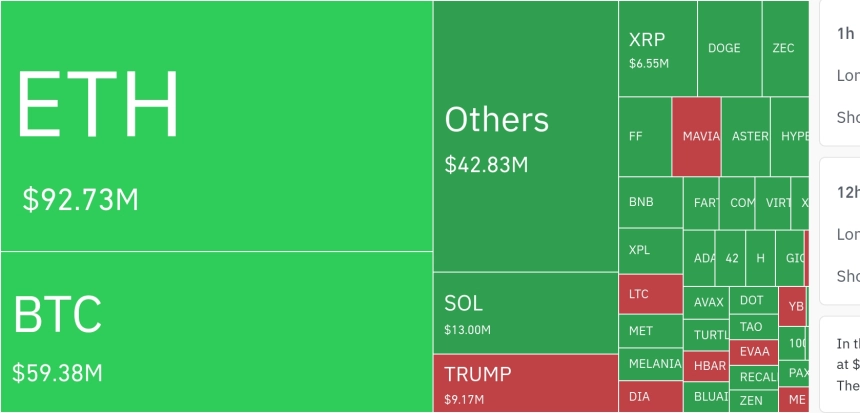Viewport: 860px width, 413px height.
Task: Select the red DIA tile
Action: [650, 396]
